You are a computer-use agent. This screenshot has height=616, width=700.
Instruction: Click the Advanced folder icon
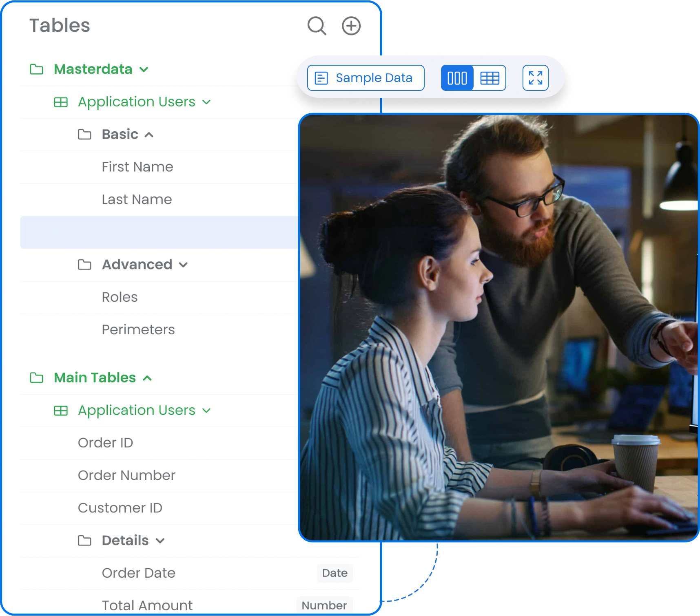click(84, 265)
